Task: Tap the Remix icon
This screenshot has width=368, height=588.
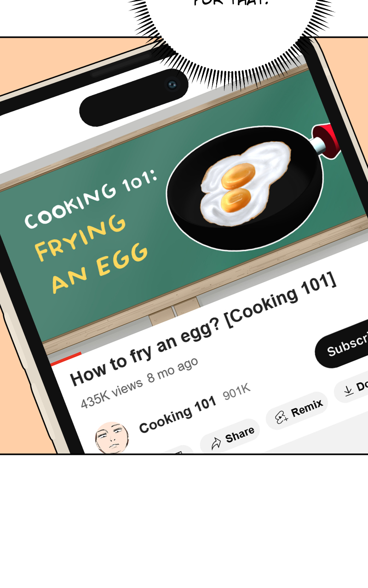Action: (x=281, y=417)
